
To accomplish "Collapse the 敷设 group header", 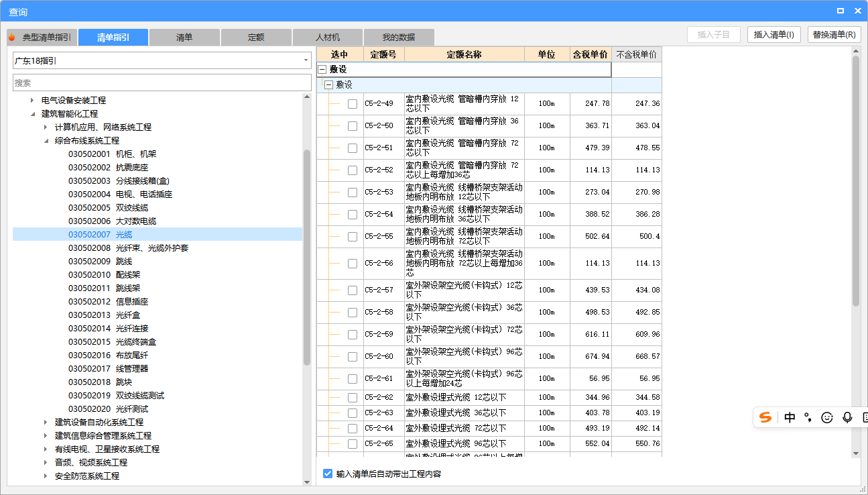I will [322, 68].
